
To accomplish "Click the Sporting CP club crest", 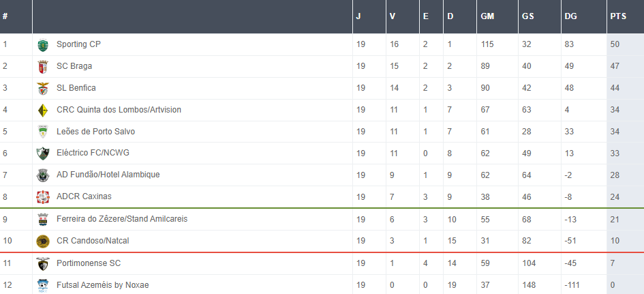I will click(x=43, y=45).
